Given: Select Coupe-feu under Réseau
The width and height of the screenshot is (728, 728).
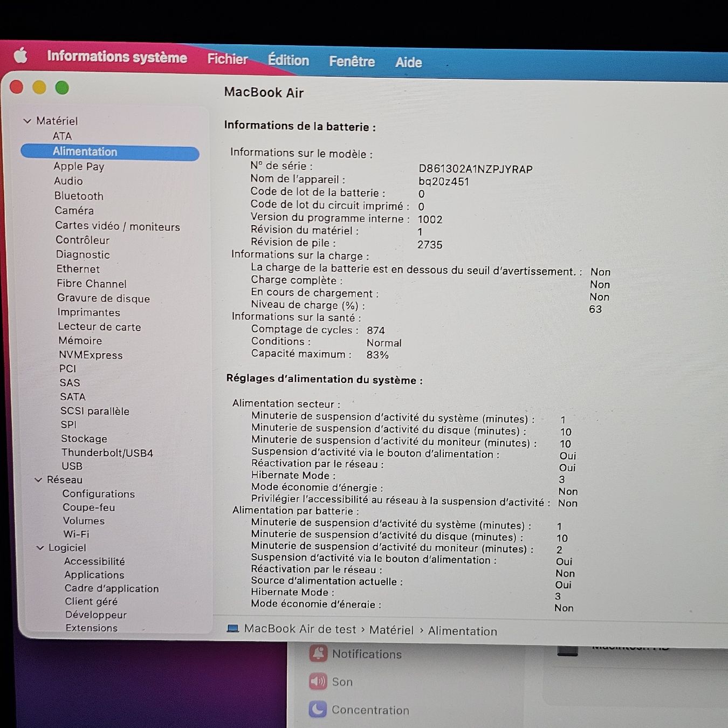Looking at the screenshot, I should point(89,507).
